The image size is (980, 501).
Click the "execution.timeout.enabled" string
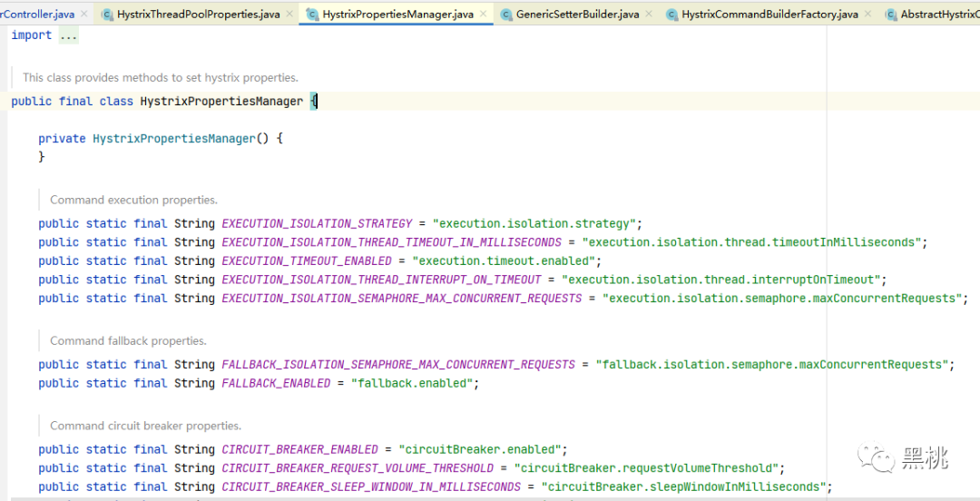tap(504, 261)
